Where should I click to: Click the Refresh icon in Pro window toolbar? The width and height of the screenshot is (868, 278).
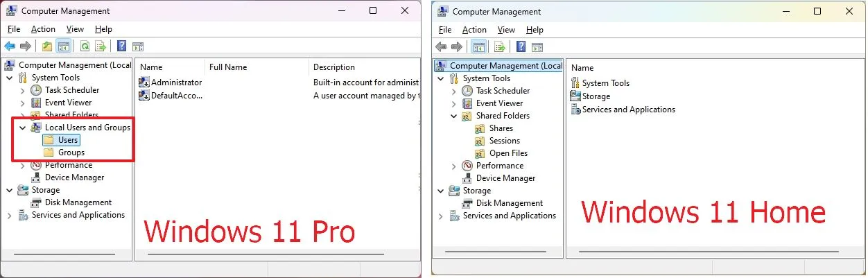(85, 46)
